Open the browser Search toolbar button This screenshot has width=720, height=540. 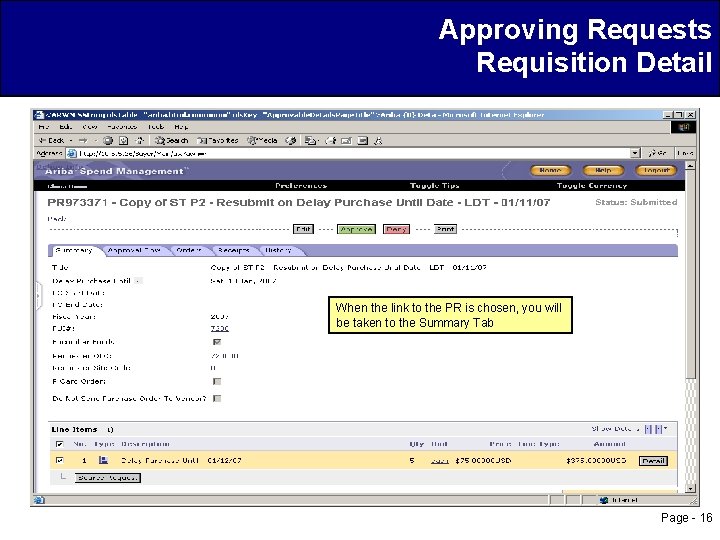[171, 141]
